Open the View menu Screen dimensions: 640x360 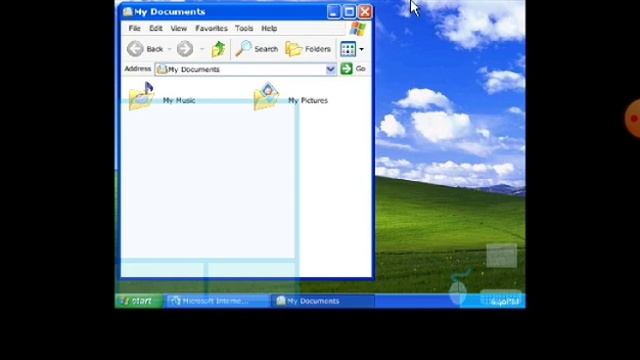pos(178,28)
